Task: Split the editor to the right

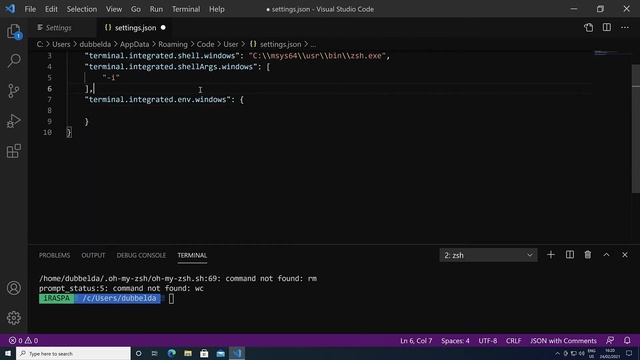Action: (x=607, y=28)
